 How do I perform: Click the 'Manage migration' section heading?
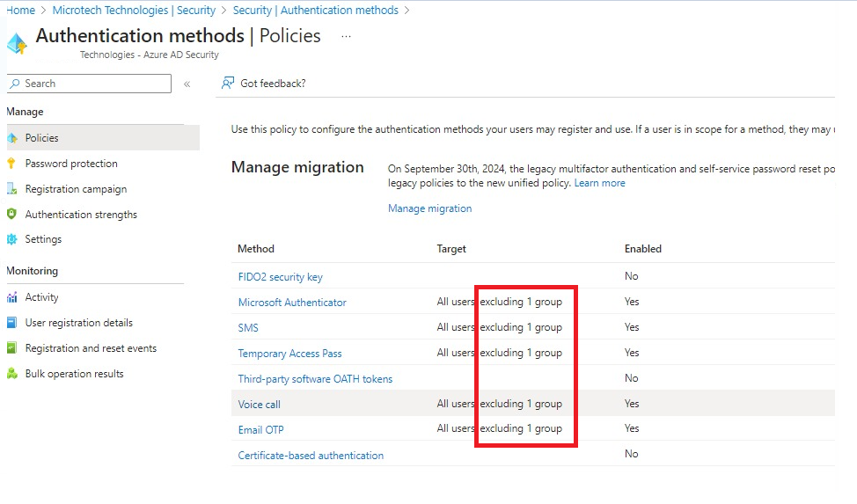pos(297,167)
